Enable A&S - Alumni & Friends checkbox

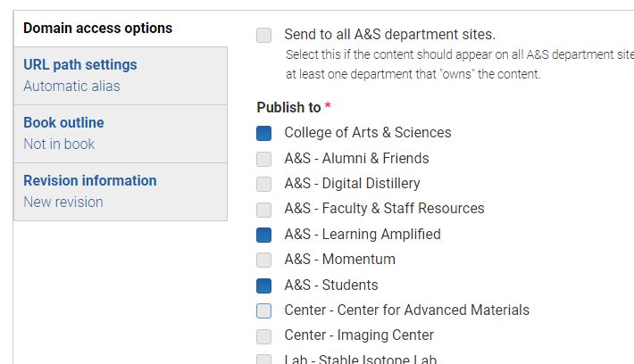click(263, 159)
